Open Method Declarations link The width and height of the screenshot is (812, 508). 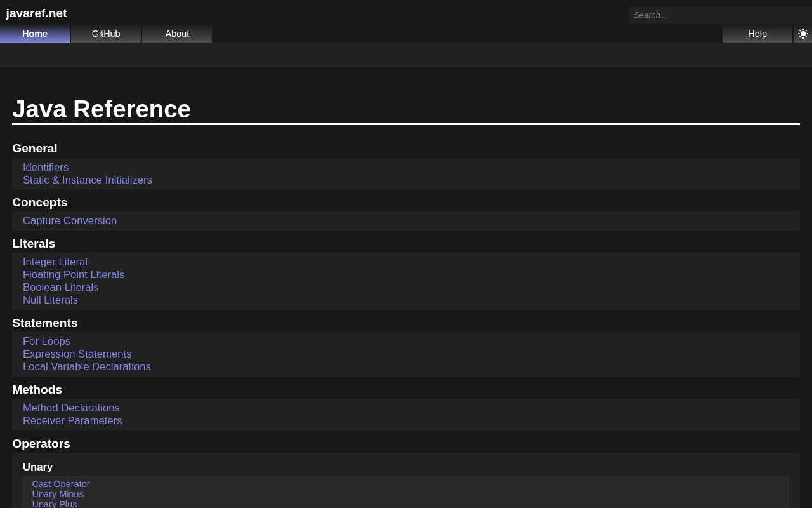71,408
